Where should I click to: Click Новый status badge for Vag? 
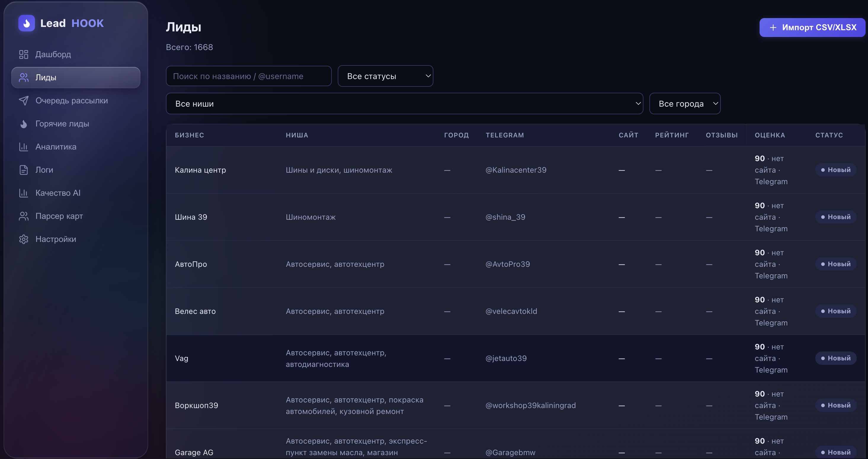click(x=836, y=358)
